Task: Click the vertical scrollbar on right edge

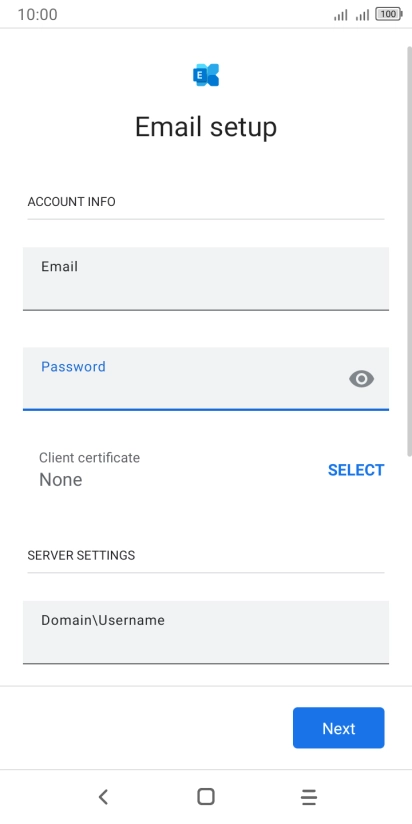Action: click(x=409, y=252)
